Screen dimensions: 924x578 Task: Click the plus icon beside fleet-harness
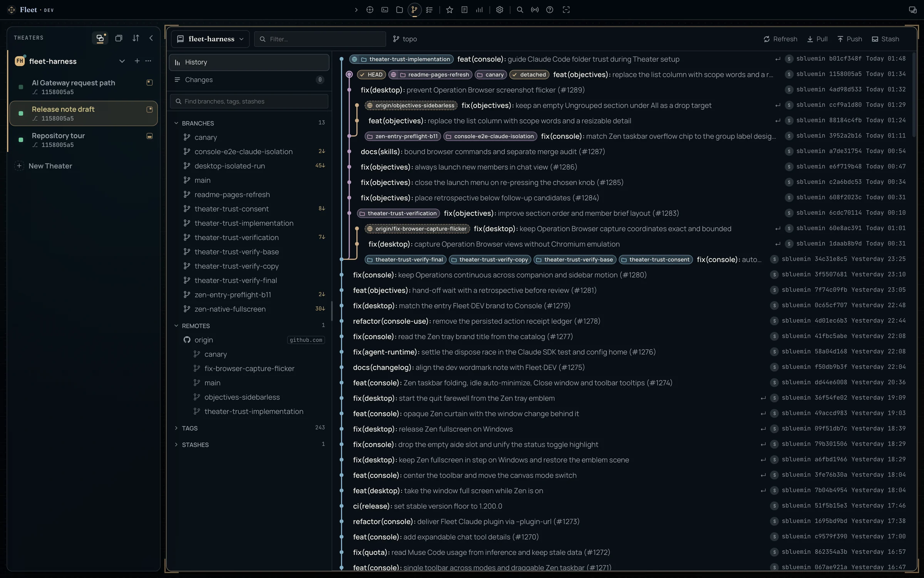coord(137,61)
